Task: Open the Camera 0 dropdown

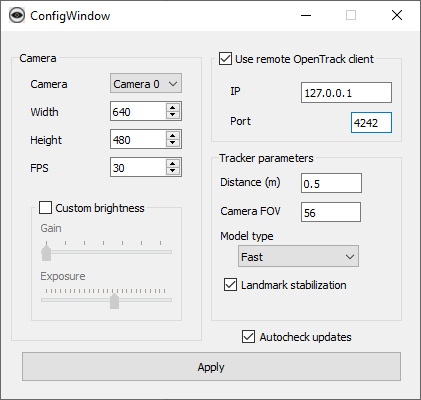Action: (x=146, y=83)
